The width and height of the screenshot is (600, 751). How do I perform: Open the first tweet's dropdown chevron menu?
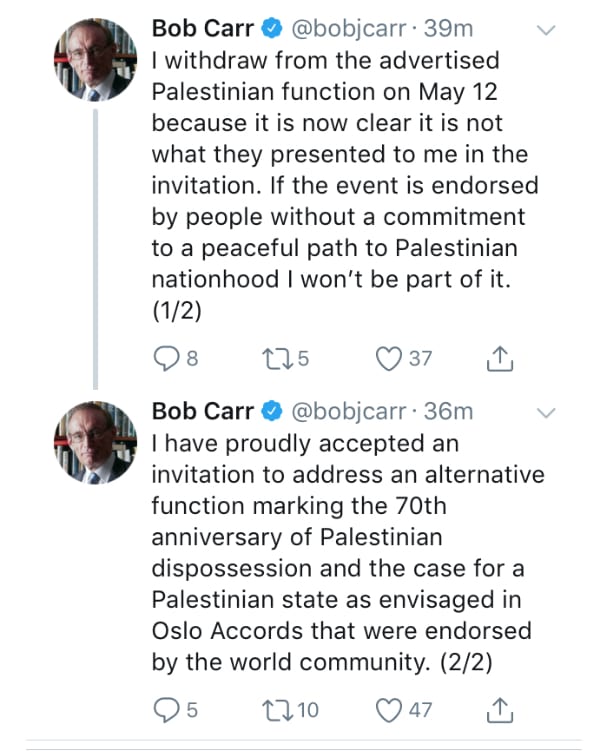546,31
